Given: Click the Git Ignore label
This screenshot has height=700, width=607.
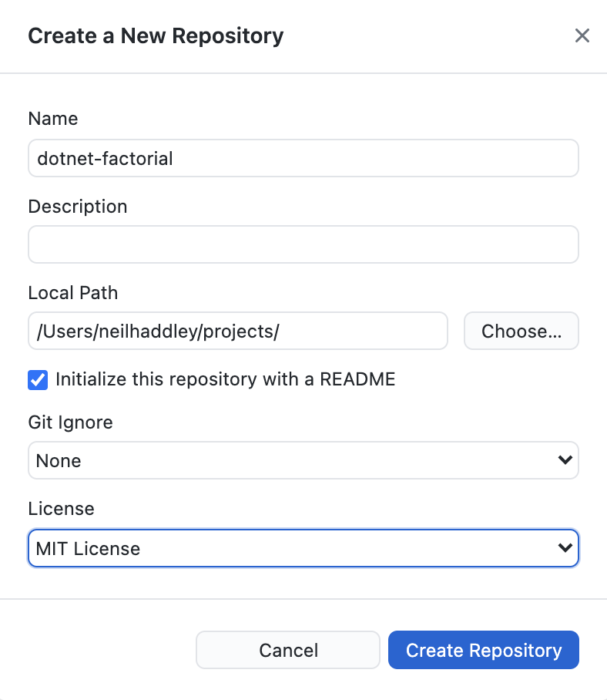Looking at the screenshot, I should 70,422.
